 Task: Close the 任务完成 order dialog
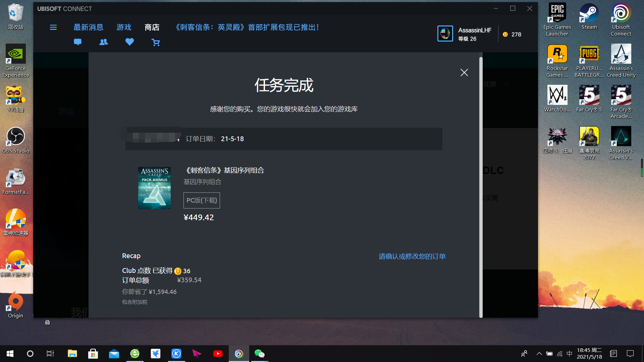464,72
